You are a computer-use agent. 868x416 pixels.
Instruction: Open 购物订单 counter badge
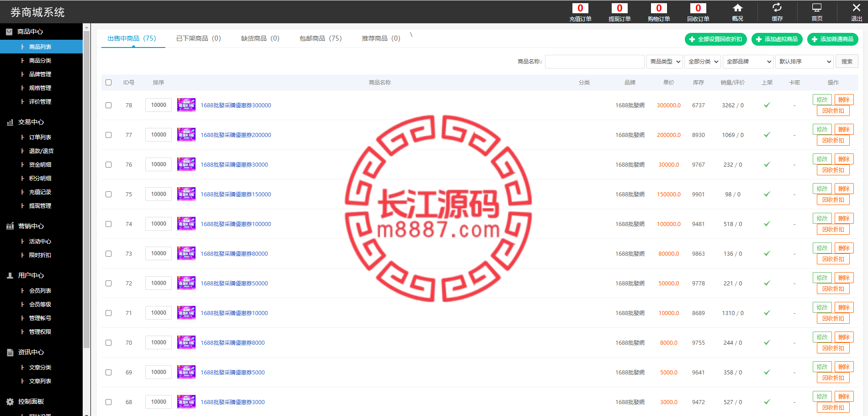pos(659,8)
